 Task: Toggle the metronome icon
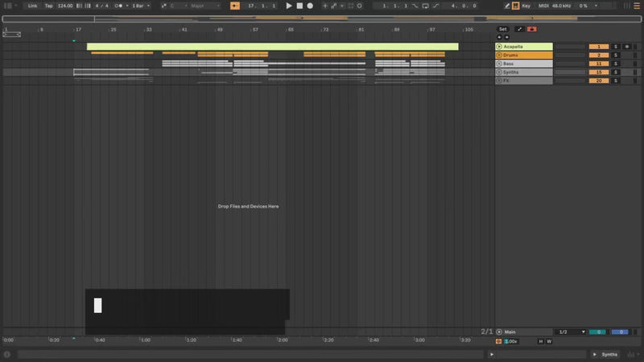pyautogui.click(x=119, y=6)
